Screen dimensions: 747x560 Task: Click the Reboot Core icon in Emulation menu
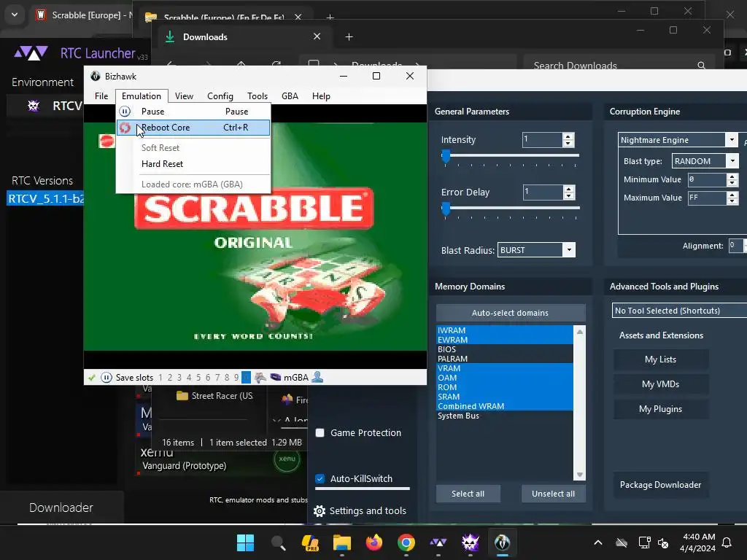tap(125, 128)
